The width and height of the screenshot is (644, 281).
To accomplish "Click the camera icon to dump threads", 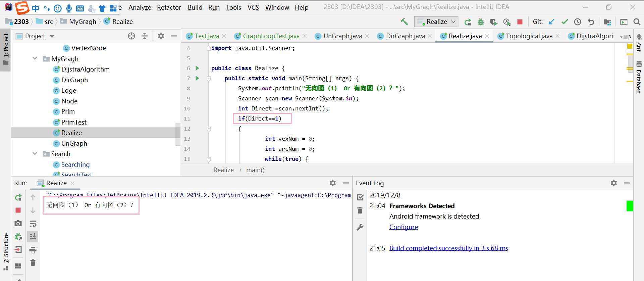I will point(18,223).
